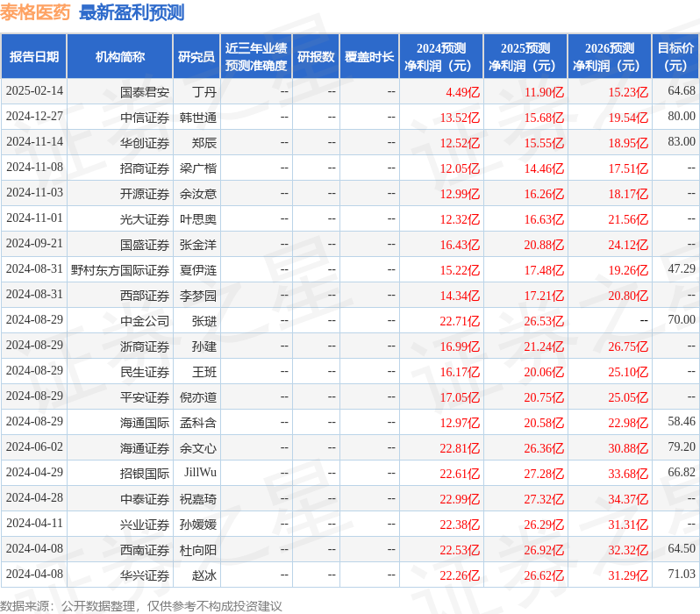Click target price 70.00
This screenshot has height=614, width=700.
coord(682,320)
